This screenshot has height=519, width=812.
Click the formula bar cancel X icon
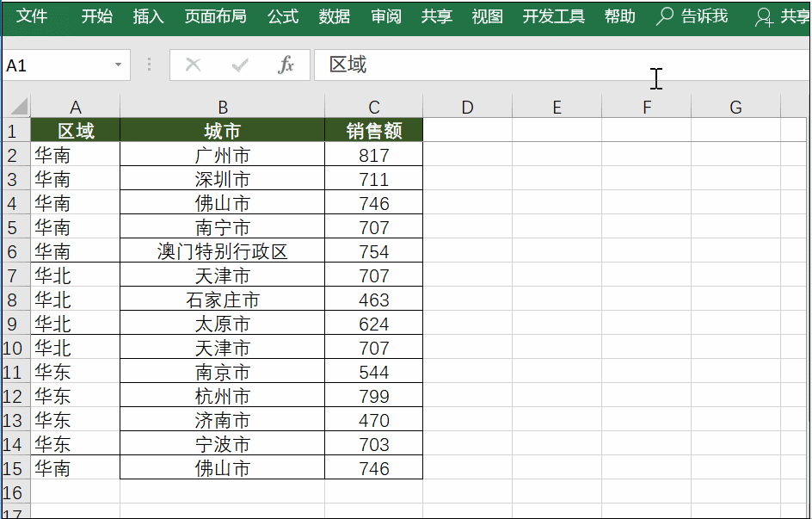coord(194,65)
